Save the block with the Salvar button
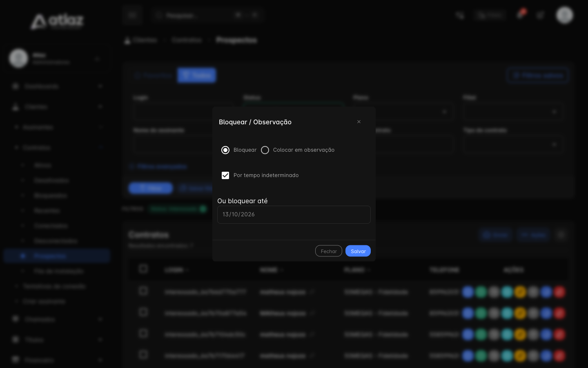The width and height of the screenshot is (588, 368). (x=358, y=251)
